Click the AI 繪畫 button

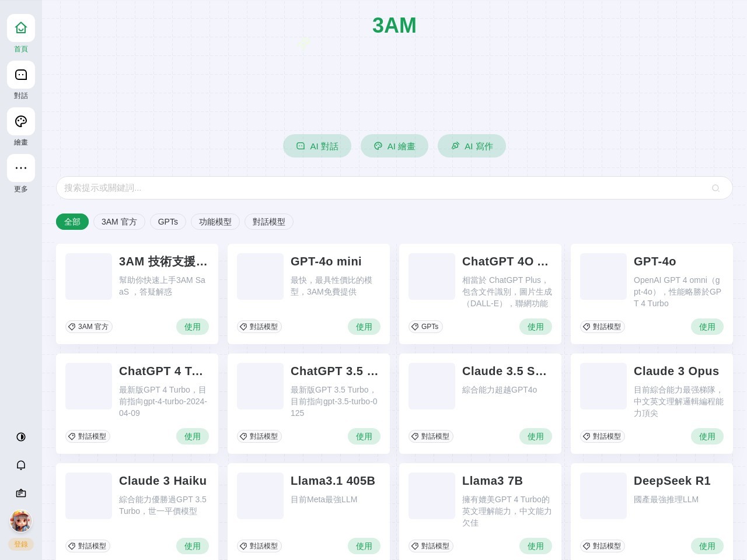(395, 146)
